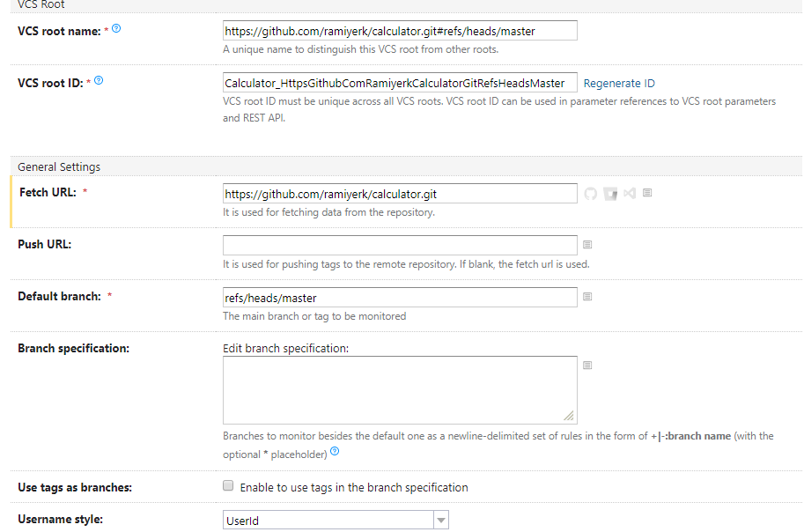Open help icon next to VCS root ID
This screenshot has width=804, height=532.
(x=99, y=81)
